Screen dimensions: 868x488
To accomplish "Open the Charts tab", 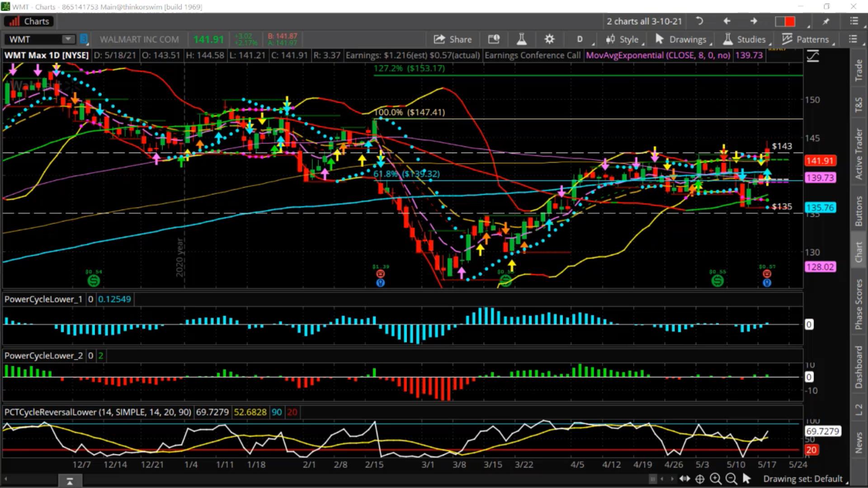I will pyautogui.click(x=29, y=21).
